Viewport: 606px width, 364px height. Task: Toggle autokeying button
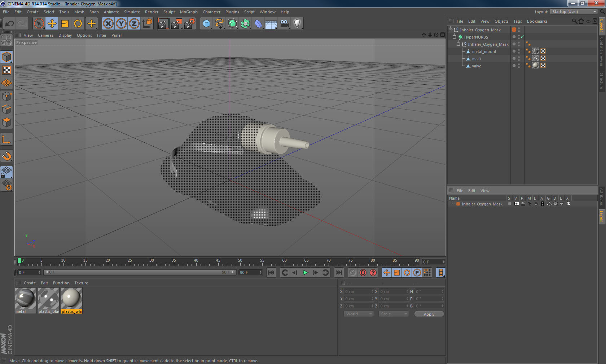363,272
